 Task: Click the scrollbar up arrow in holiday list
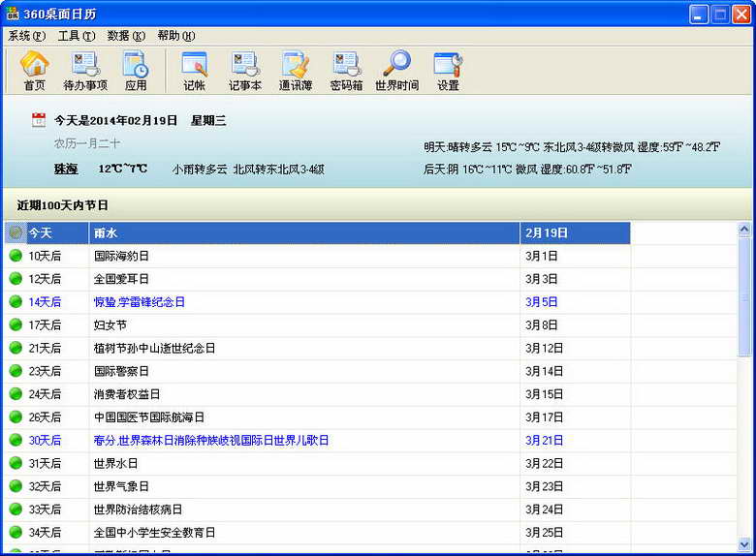[744, 231]
